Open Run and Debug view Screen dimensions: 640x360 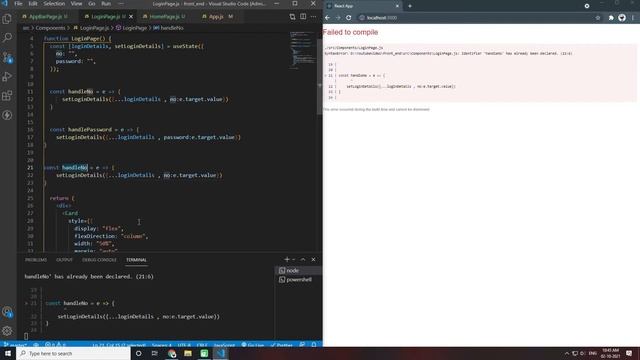click(x=7, y=77)
